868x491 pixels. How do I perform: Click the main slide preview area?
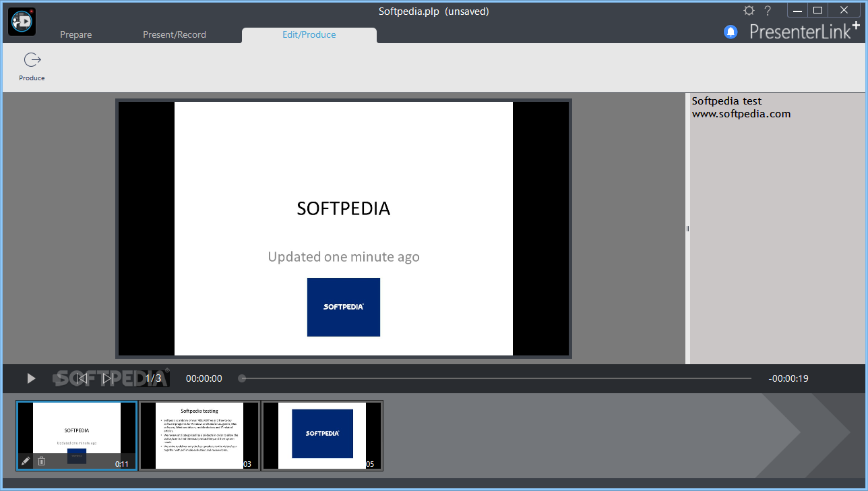click(x=344, y=229)
